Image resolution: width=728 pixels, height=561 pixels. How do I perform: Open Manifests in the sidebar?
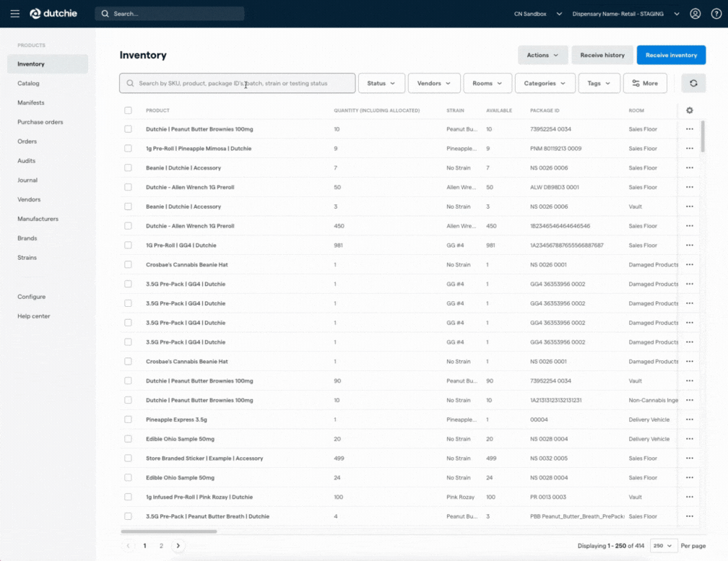click(31, 103)
